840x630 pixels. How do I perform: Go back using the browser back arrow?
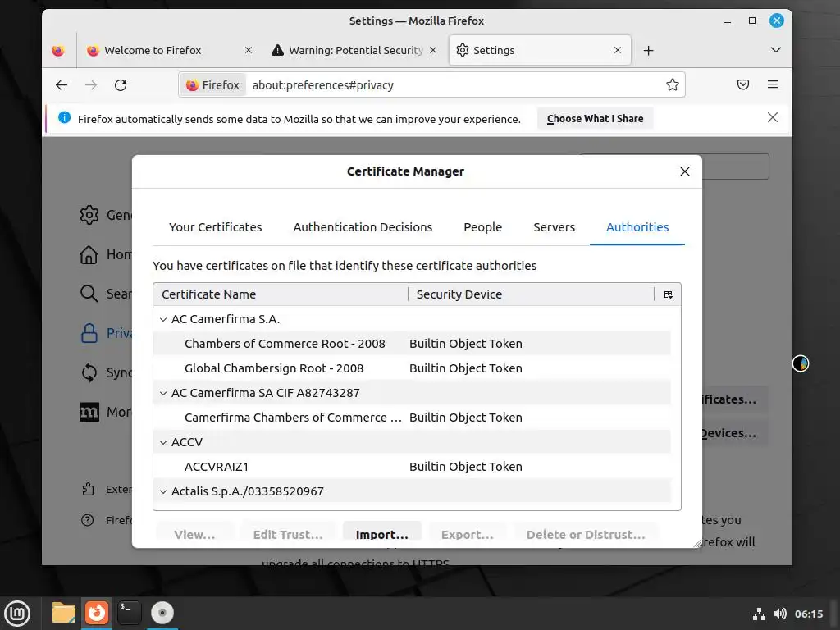tap(62, 85)
